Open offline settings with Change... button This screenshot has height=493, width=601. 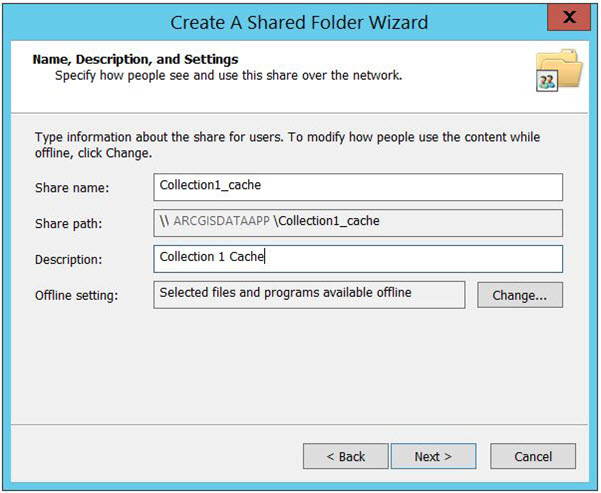520,295
